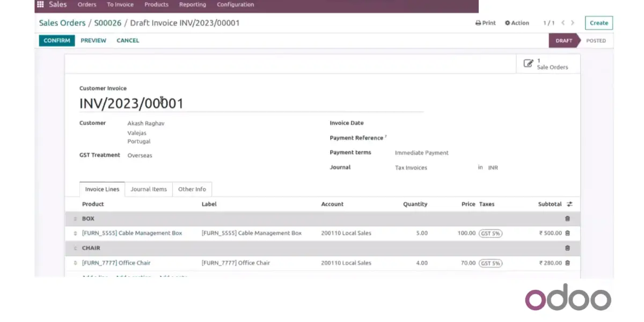Click drag handle of Cable Management Box row
644x322 pixels.
tap(75, 233)
